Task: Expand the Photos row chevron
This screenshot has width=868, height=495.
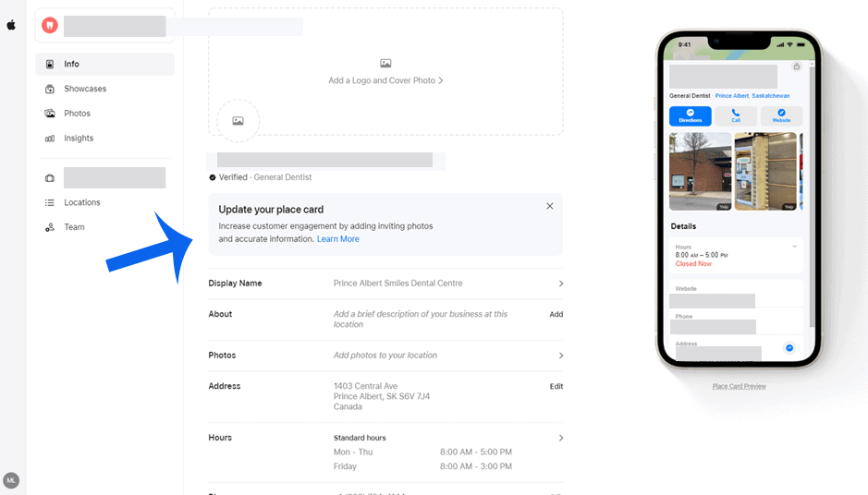Action: pos(560,356)
